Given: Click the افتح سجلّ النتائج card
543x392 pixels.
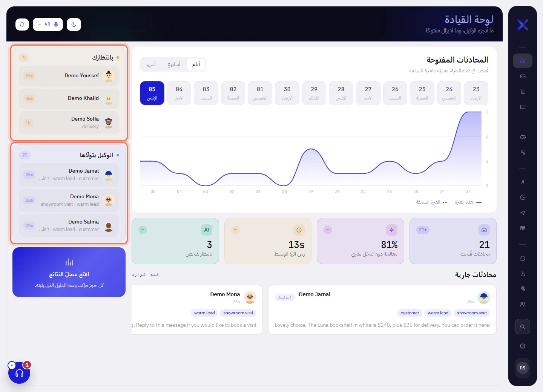Looking at the screenshot, I should (69, 272).
